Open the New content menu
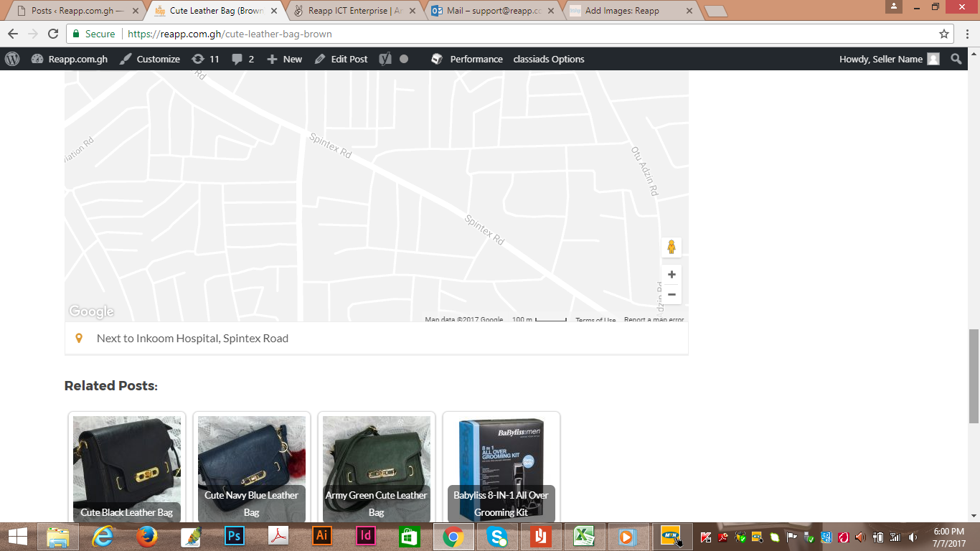 285,59
